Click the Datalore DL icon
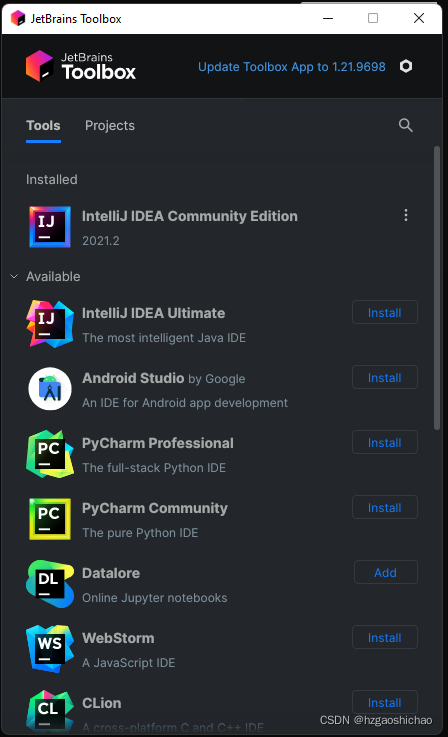The height and width of the screenshot is (737, 448). click(50, 584)
